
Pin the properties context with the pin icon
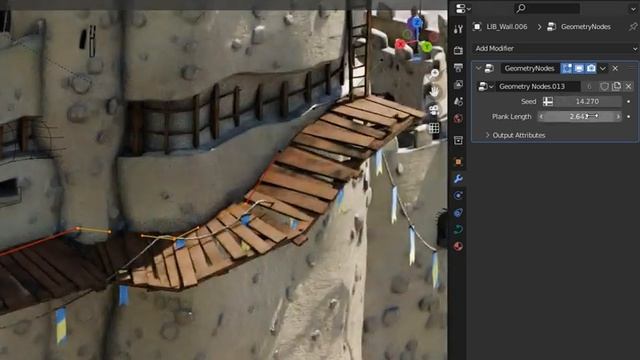(x=633, y=27)
